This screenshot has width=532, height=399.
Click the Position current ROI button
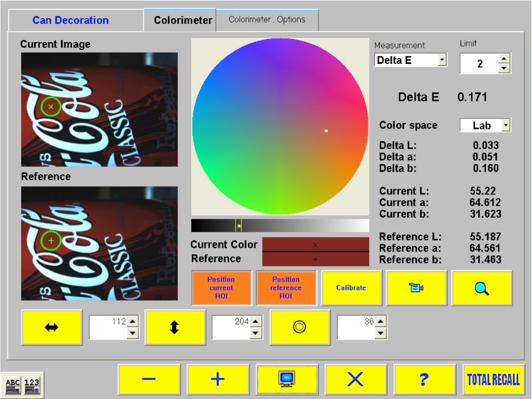pyautogui.click(x=221, y=288)
